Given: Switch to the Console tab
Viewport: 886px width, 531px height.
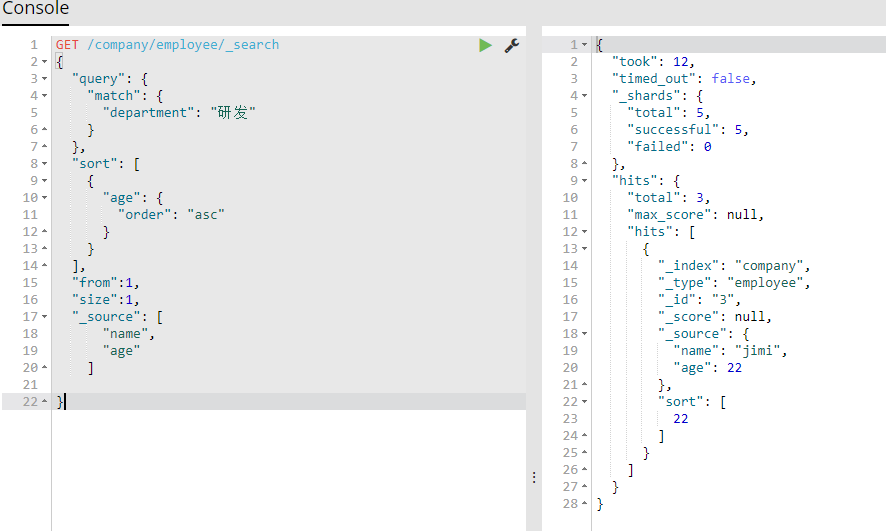Looking at the screenshot, I should [35, 9].
